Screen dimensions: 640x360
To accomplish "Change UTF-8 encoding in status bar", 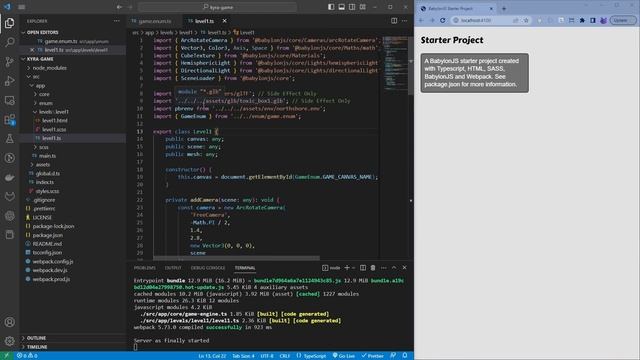I will [x=267, y=356].
